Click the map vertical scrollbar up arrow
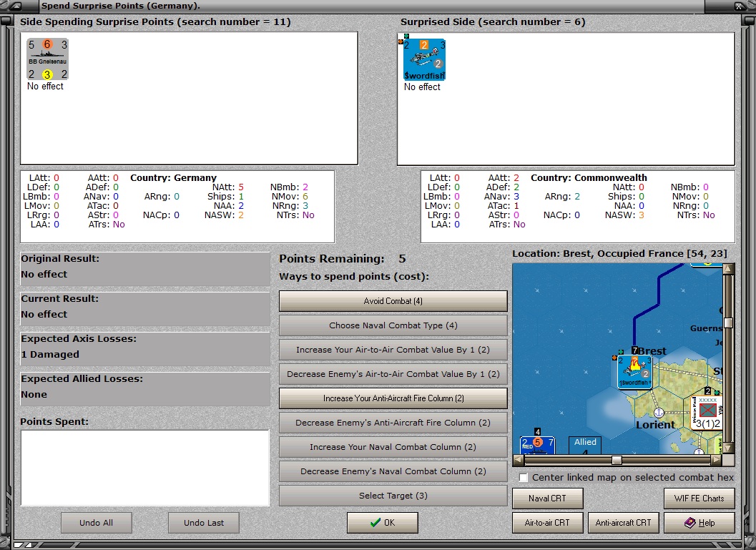The height and width of the screenshot is (550, 756). coord(728,268)
